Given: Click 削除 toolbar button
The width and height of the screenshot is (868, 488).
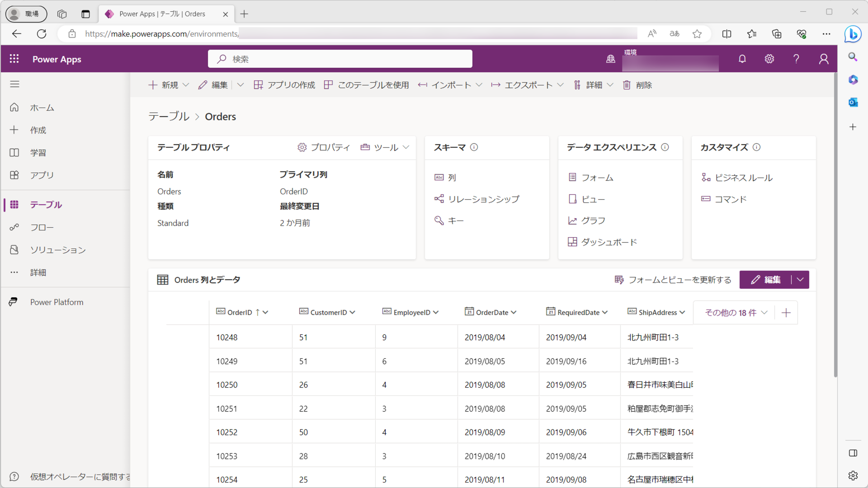Looking at the screenshot, I should (x=637, y=85).
